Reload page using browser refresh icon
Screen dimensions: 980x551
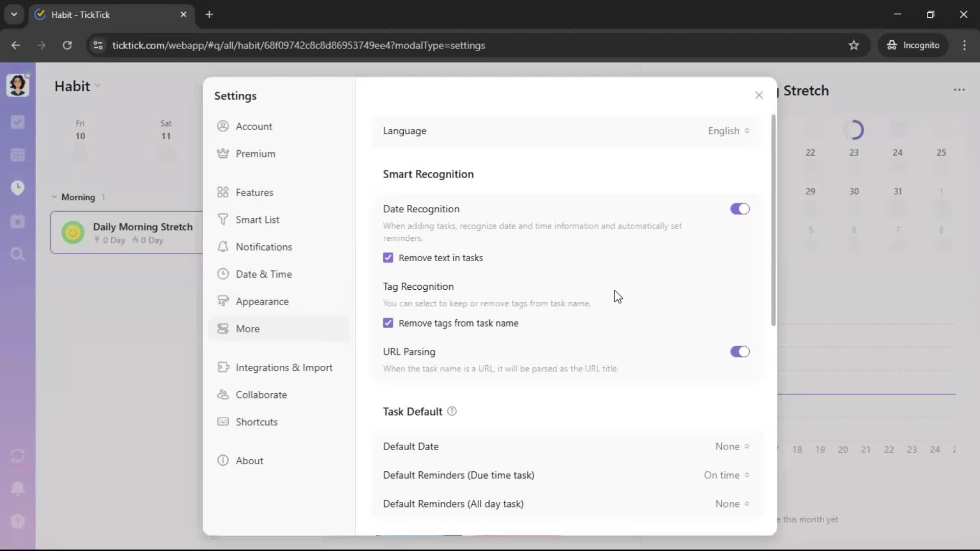coord(67,45)
